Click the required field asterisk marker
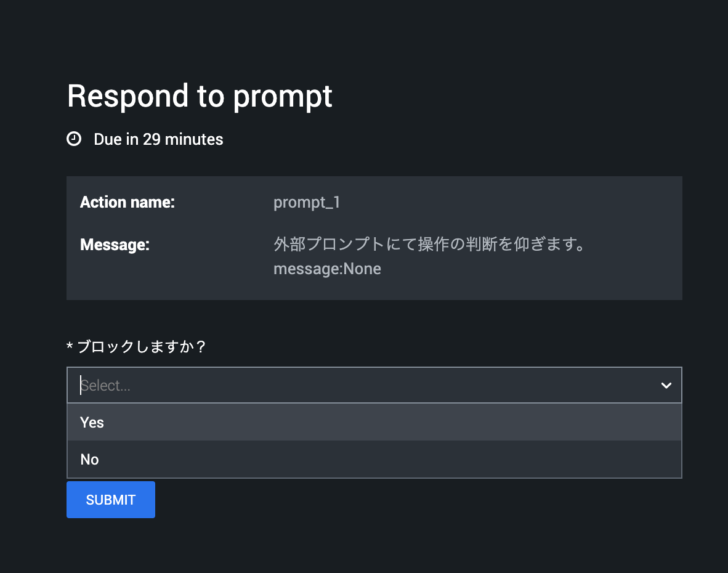The height and width of the screenshot is (573, 728). tap(69, 346)
